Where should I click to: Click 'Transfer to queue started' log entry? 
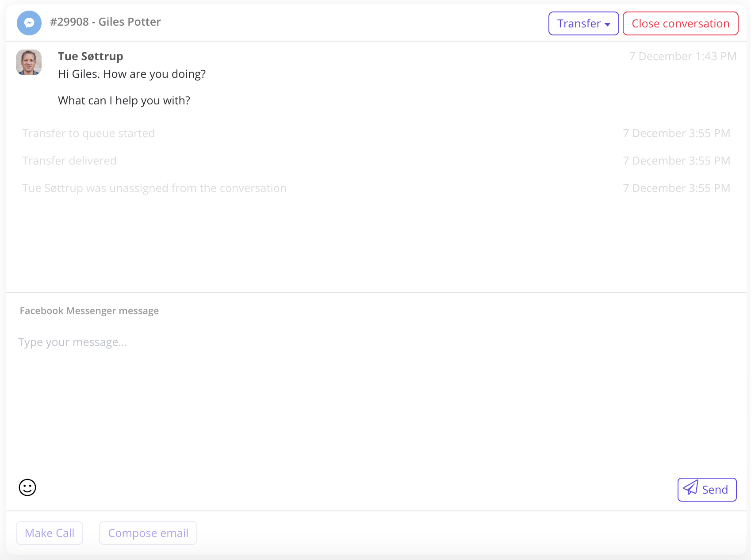point(88,133)
